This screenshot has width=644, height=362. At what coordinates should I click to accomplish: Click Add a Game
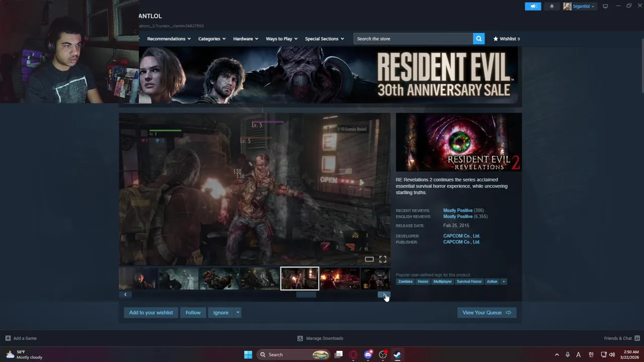click(21, 338)
